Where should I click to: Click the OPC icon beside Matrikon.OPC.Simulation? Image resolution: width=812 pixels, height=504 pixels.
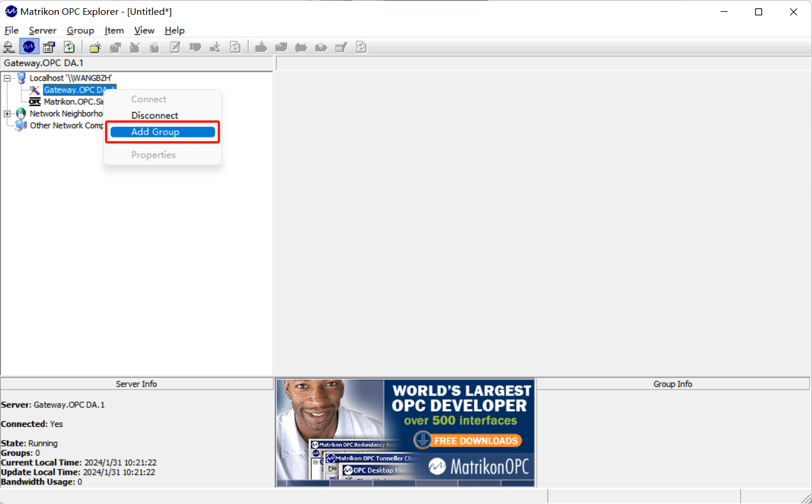click(x=35, y=101)
